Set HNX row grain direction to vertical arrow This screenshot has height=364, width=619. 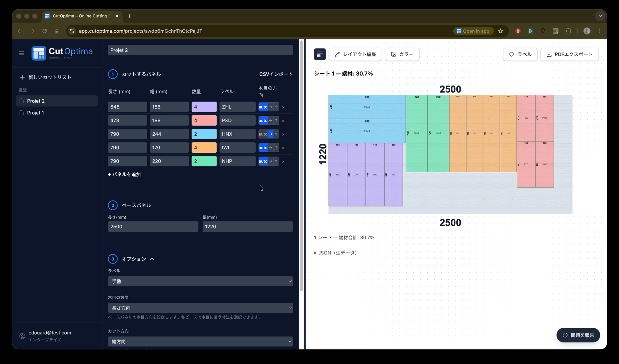(276, 134)
